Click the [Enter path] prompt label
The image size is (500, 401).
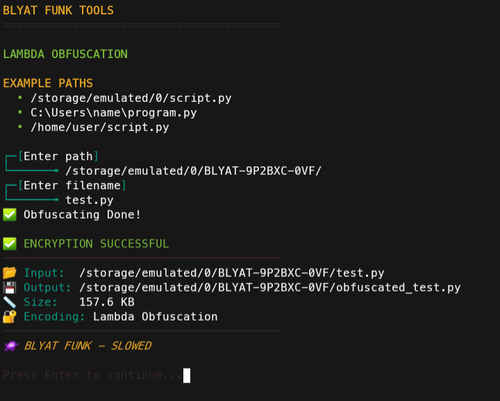58,156
